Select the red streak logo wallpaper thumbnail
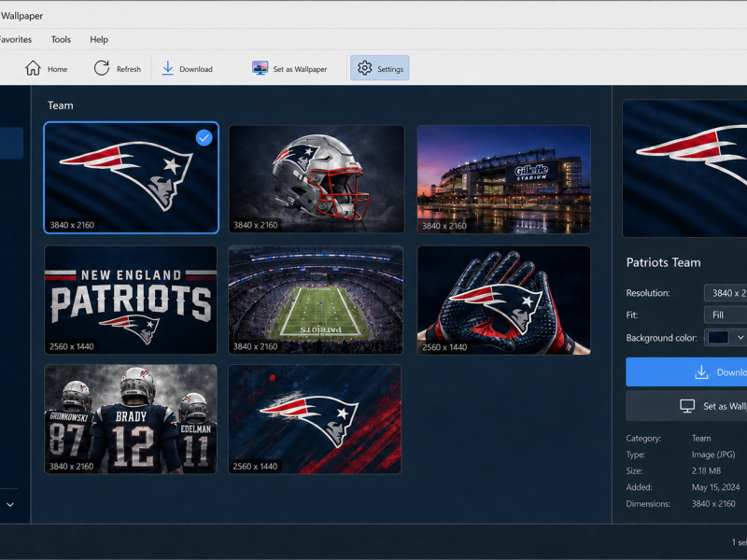This screenshot has height=560, width=747. (x=315, y=419)
